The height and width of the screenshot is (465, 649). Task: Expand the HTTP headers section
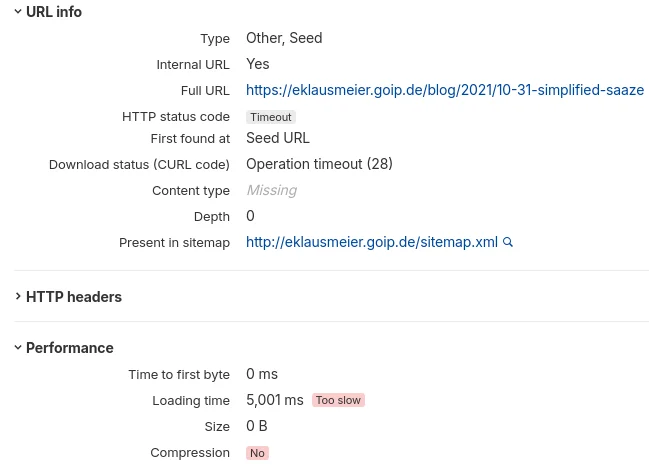point(19,297)
